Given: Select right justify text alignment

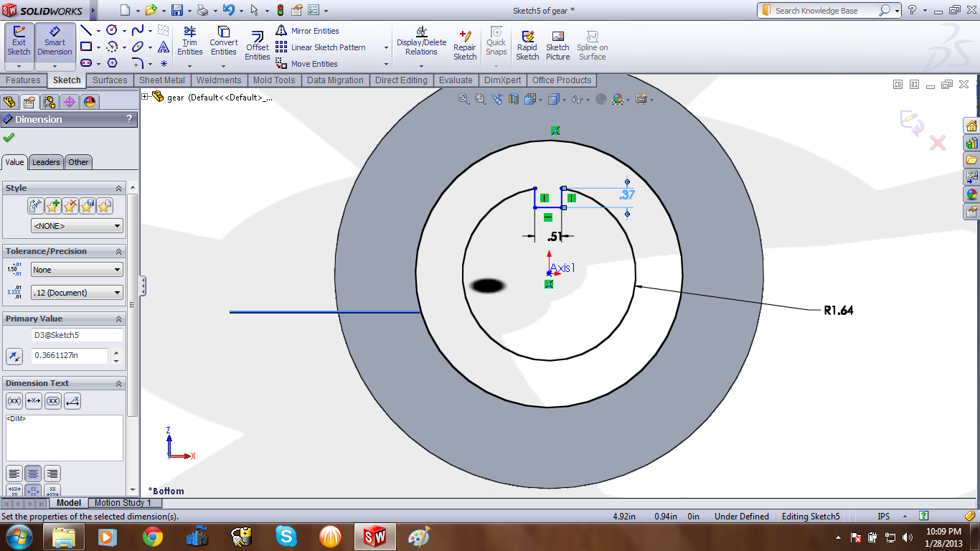Looking at the screenshot, I should pos(52,474).
